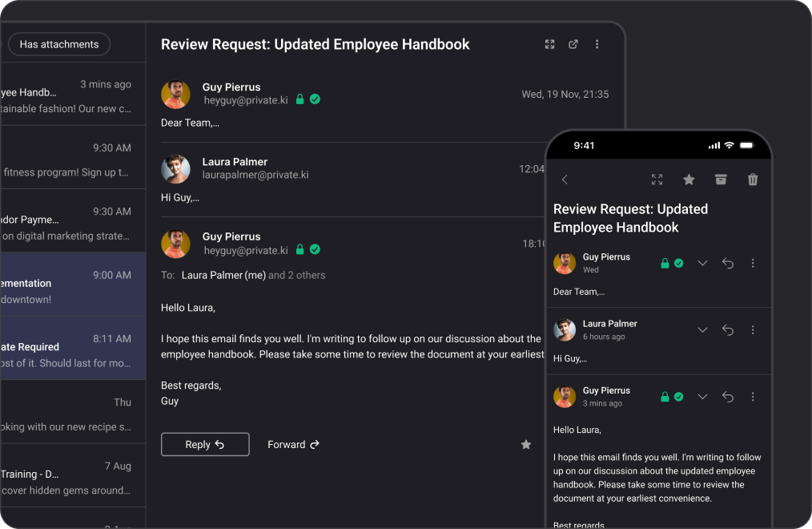The image size is (812, 529).
Task: Click Laura Palmer's avatar in desktop thread
Action: tap(175, 169)
